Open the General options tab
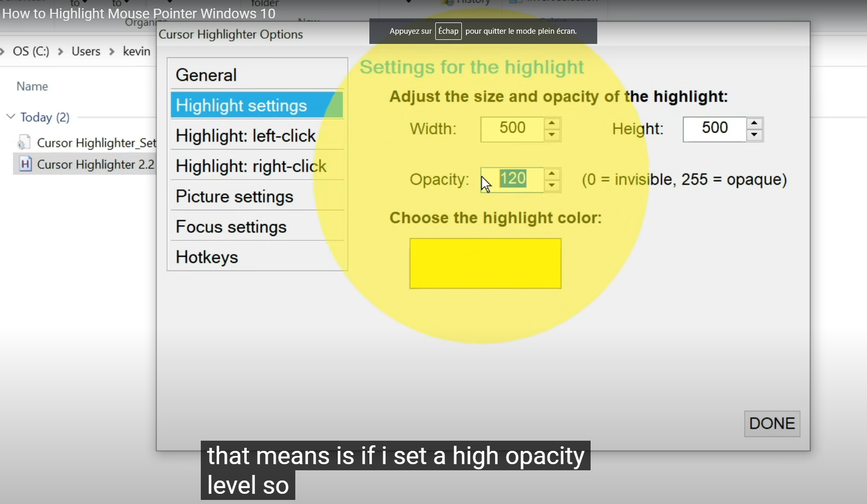867x504 pixels. (257, 75)
